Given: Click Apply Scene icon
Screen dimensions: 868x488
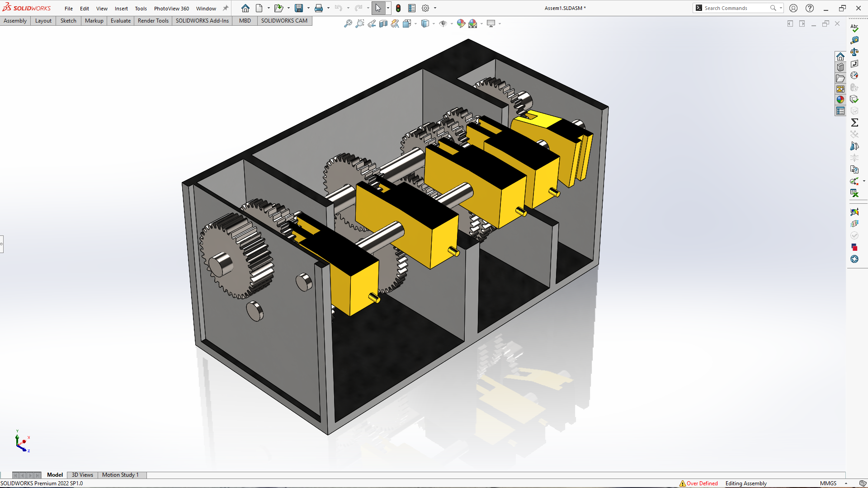Looking at the screenshot, I should pos(473,23).
